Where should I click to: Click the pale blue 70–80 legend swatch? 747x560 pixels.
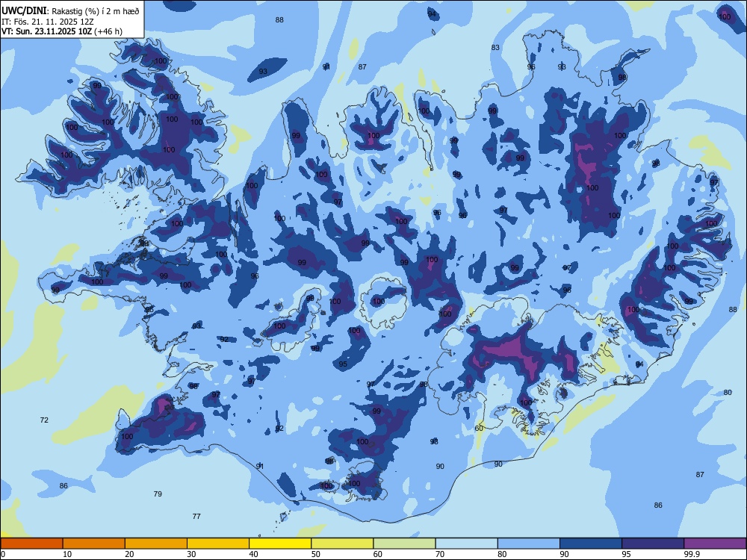(x=466, y=544)
